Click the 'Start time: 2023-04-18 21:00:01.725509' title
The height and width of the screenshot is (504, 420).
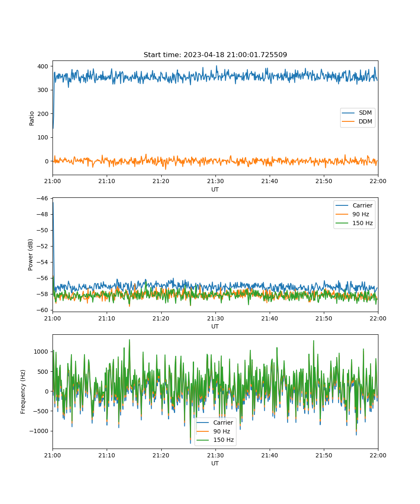point(215,55)
